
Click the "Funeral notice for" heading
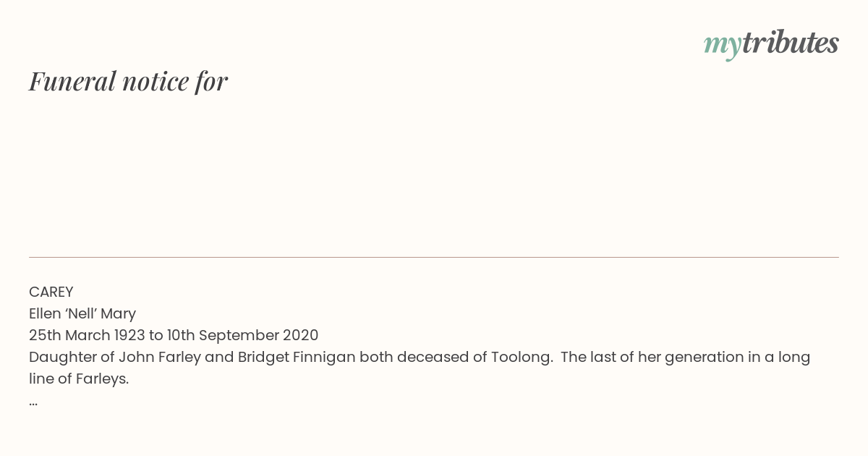coord(128,81)
